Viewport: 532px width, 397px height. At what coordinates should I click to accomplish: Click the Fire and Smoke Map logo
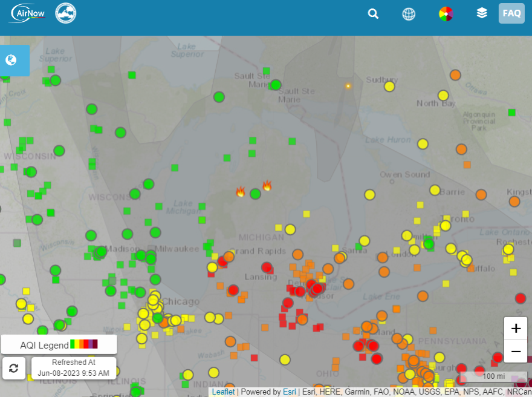pos(66,13)
